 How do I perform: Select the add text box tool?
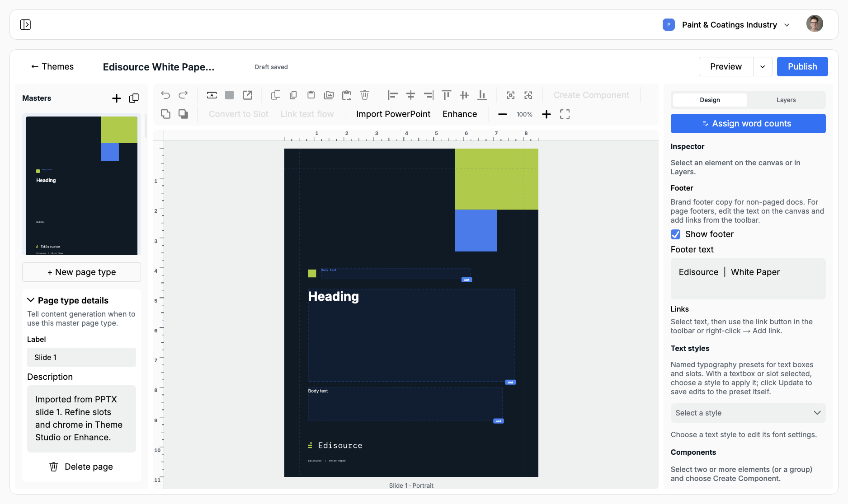point(212,95)
